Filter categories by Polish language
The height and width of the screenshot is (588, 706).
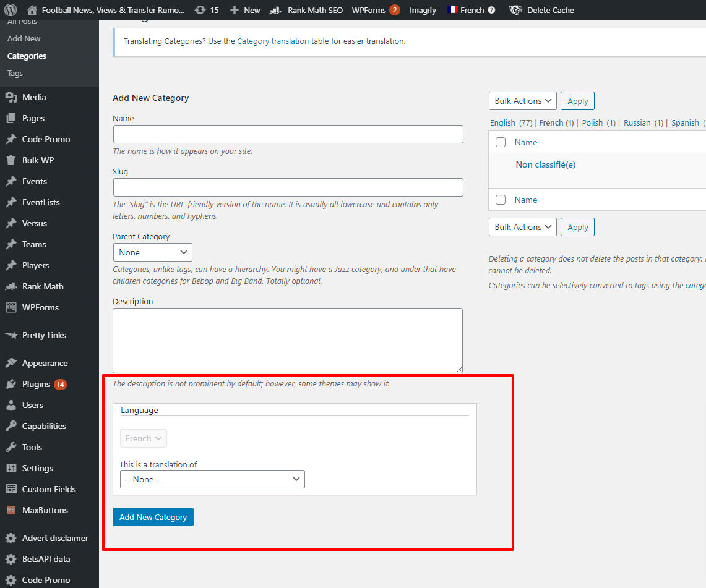(x=592, y=122)
